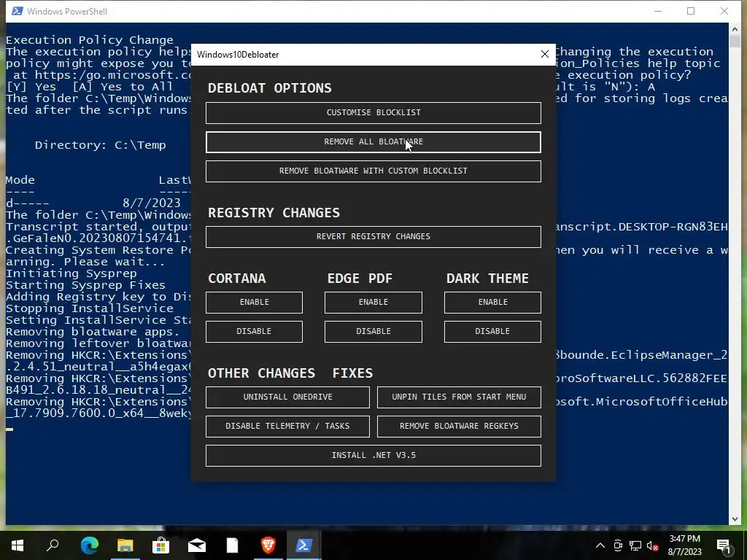Screen dimensions: 747x560
Task: Open taskbar Search
Action: [53, 545]
